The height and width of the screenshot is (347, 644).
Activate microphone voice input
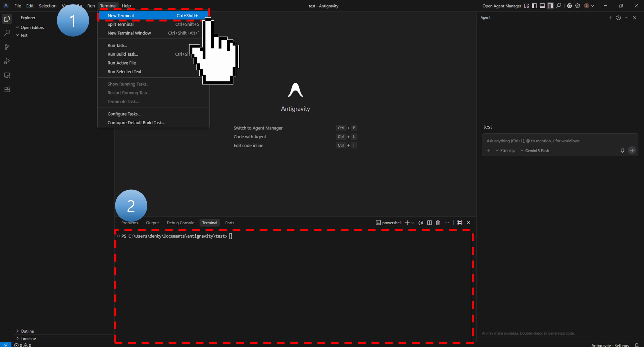pyautogui.click(x=623, y=150)
